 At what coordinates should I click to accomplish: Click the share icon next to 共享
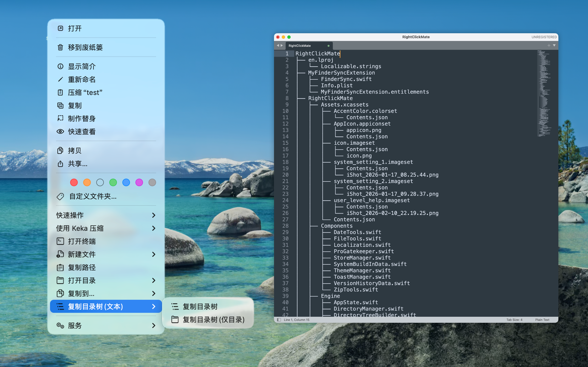click(60, 164)
